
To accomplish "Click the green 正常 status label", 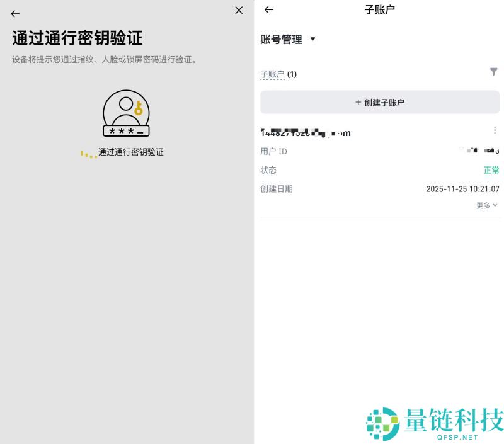I will pos(491,170).
